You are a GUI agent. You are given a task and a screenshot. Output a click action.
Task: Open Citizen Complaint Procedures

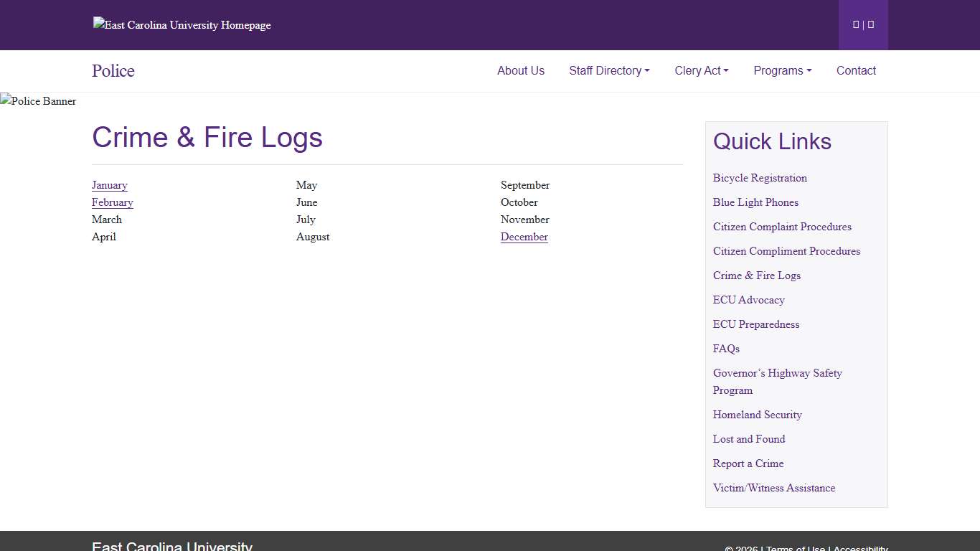(x=782, y=227)
